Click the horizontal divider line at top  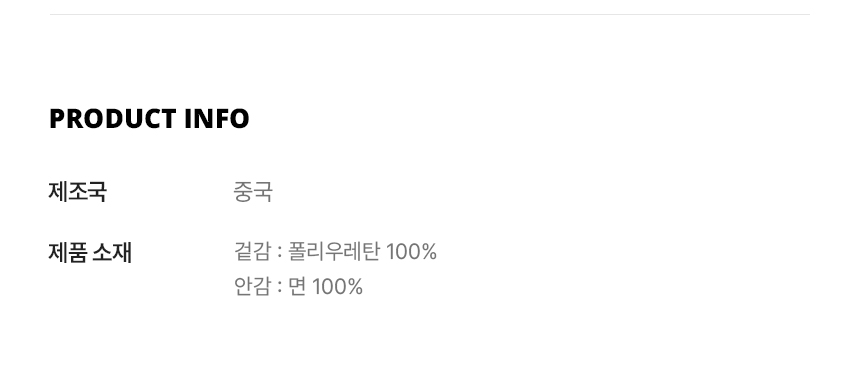click(x=429, y=14)
